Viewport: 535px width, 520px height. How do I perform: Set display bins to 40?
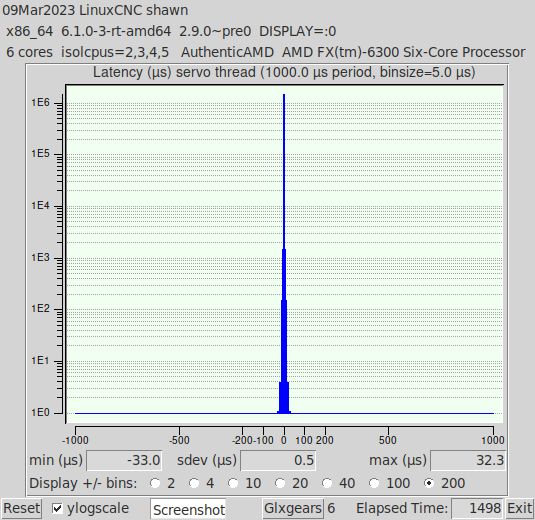(x=327, y=483)
